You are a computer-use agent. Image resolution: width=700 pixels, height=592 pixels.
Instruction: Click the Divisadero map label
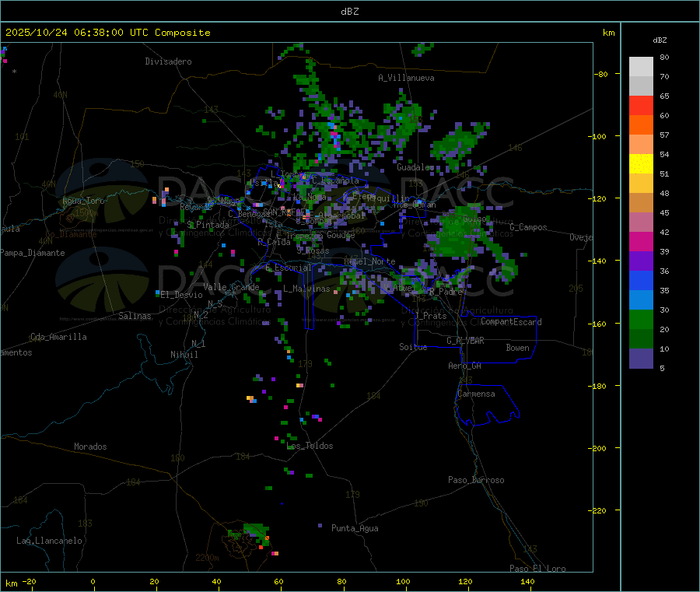[x=168, y=61]
